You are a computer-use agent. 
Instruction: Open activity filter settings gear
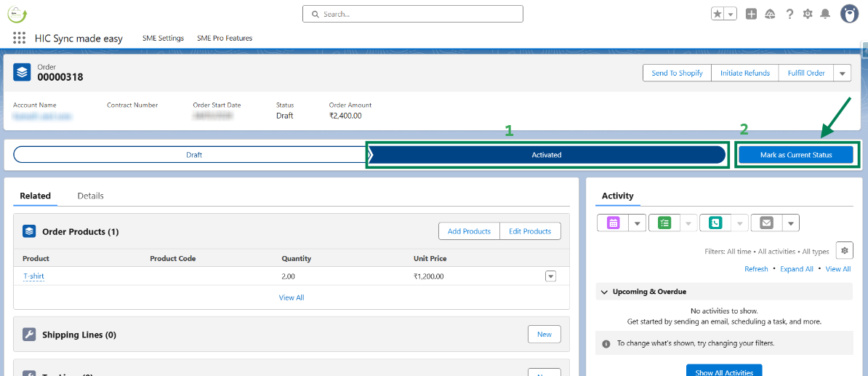pos(844,251)
